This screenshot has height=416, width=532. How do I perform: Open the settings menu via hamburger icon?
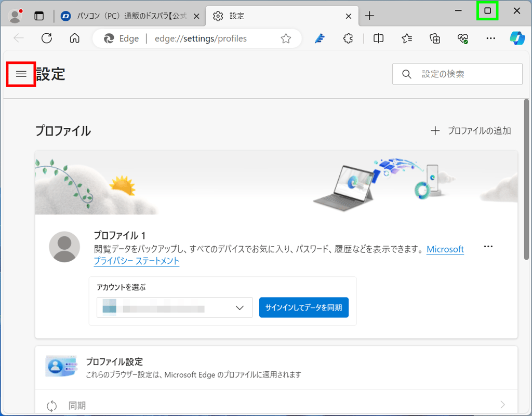tap(21, 74)
